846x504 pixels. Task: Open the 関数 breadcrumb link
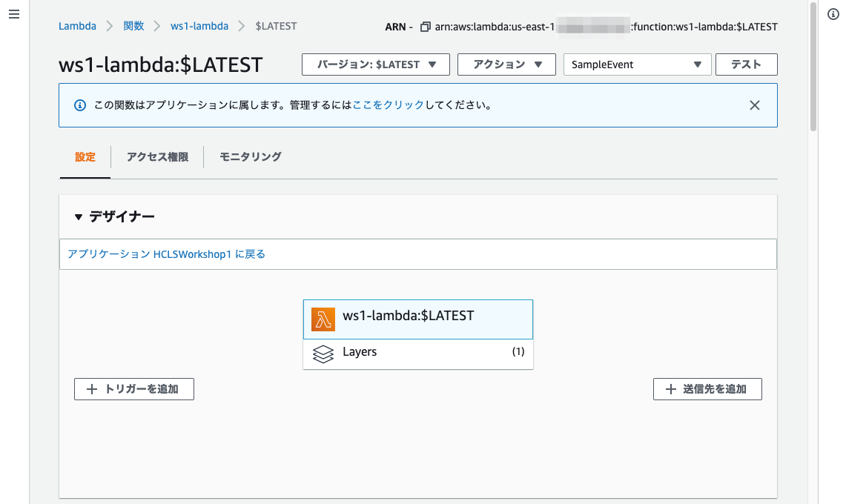point(133,26)
